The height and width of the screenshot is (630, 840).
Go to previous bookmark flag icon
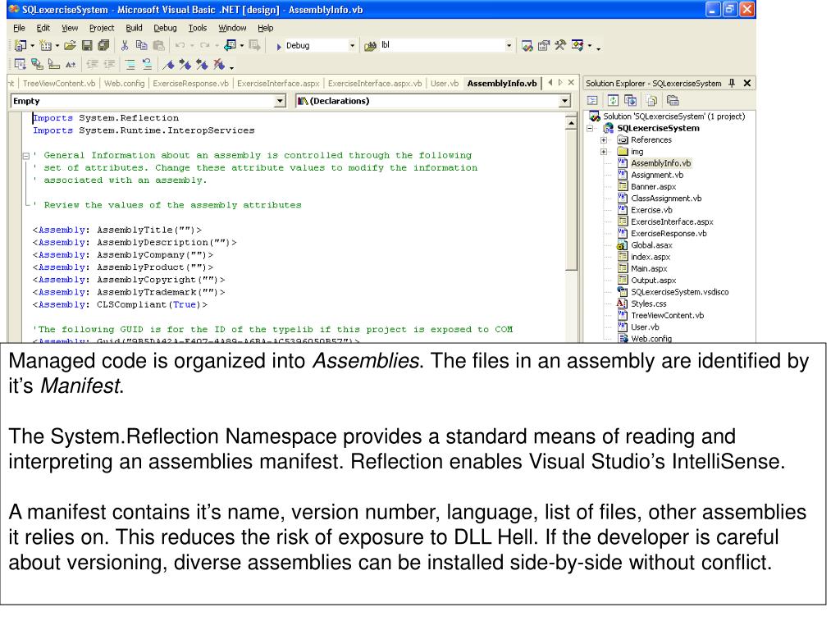[x=202, y=65]
